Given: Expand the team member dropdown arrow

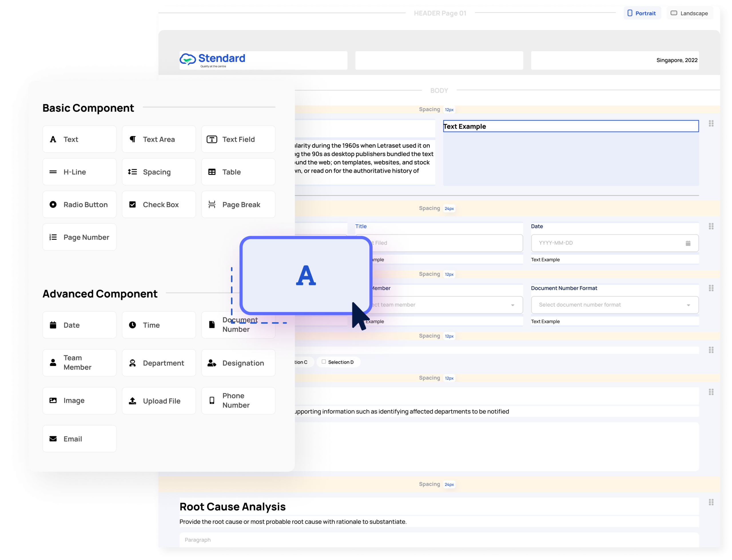Looking at the screenshot, I should 513,305.
